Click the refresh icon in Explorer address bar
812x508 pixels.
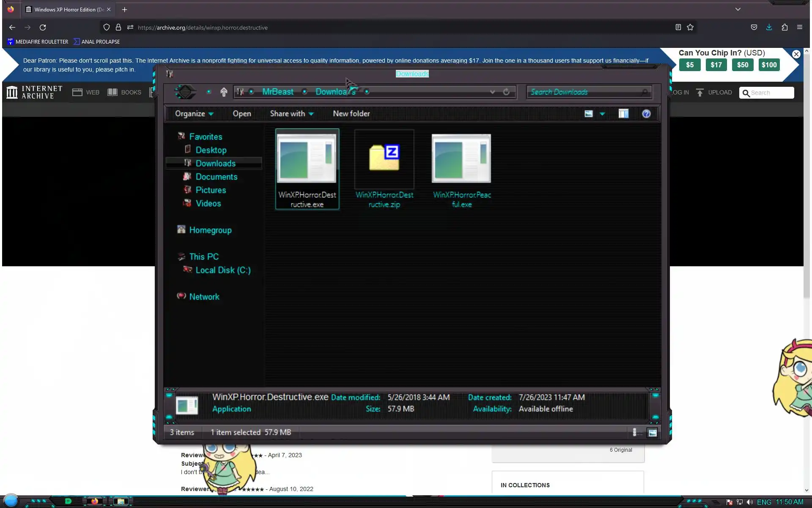506,92
